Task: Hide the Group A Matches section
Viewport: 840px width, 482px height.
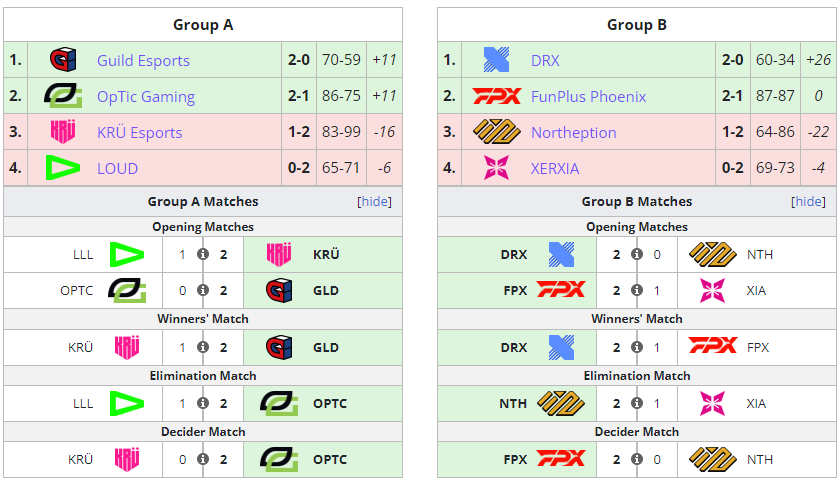Action: [374, 201]
